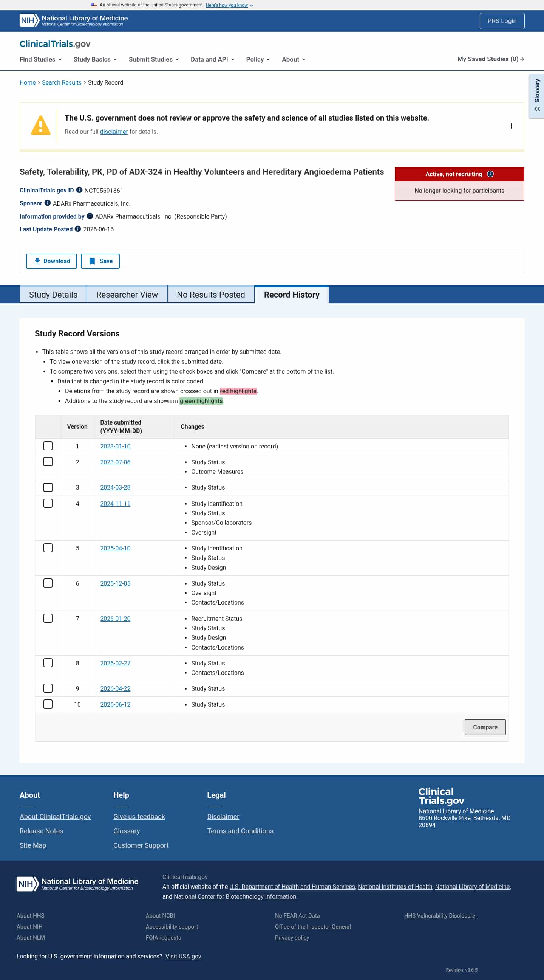
Task: Click the 'Recruitment Status' change entry for version 7
Action: coord(217,619)
